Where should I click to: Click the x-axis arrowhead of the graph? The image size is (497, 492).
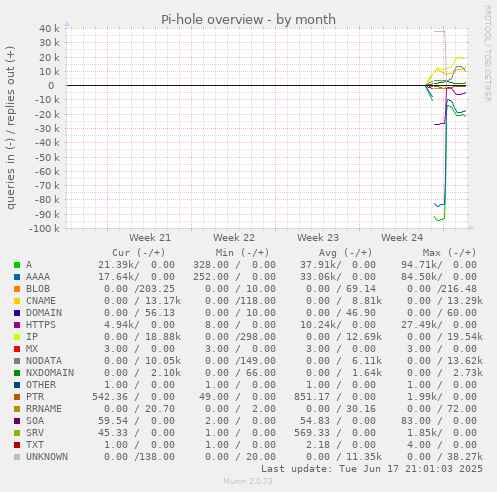tap(471, 228)
